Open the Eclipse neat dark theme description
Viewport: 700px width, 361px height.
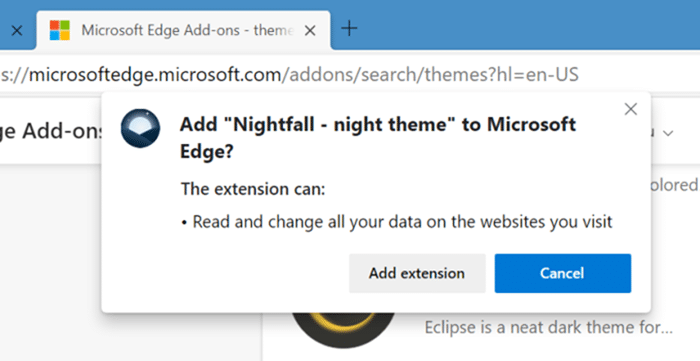point(549,328)
